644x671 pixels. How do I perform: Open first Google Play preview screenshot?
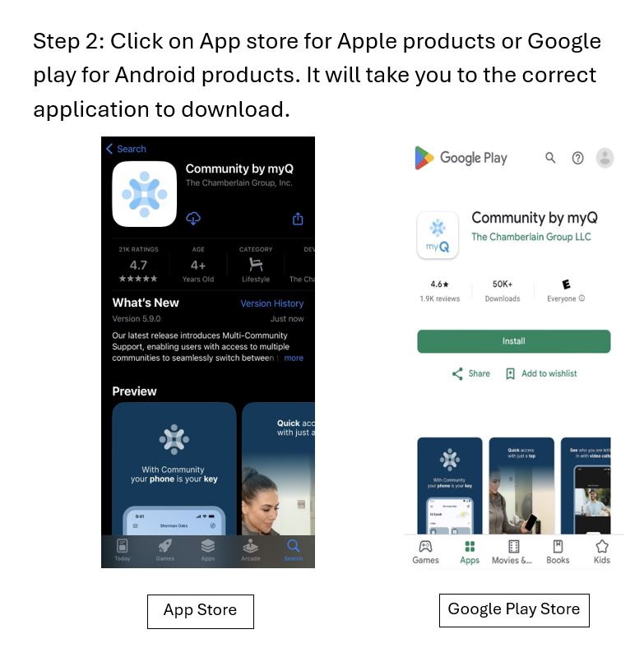pyautogui.click(x=449, y=485)
